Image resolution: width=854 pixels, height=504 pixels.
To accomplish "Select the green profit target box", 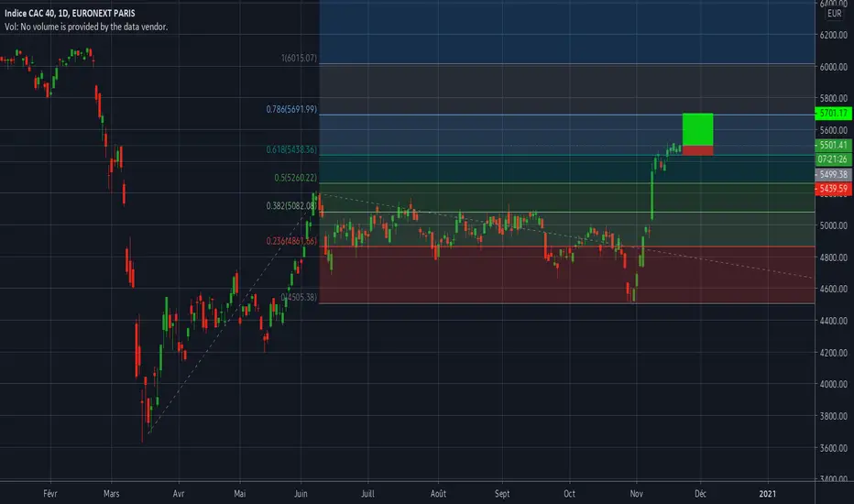I will click(x=697, y=130).
